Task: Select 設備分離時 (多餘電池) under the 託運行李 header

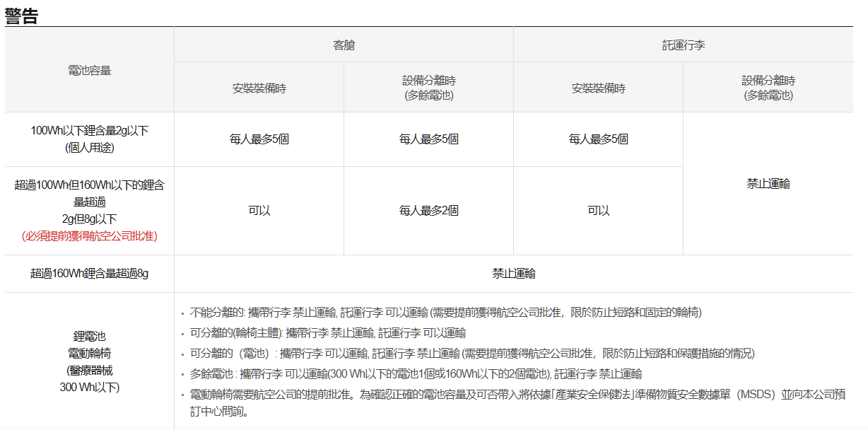Action: 768,88
